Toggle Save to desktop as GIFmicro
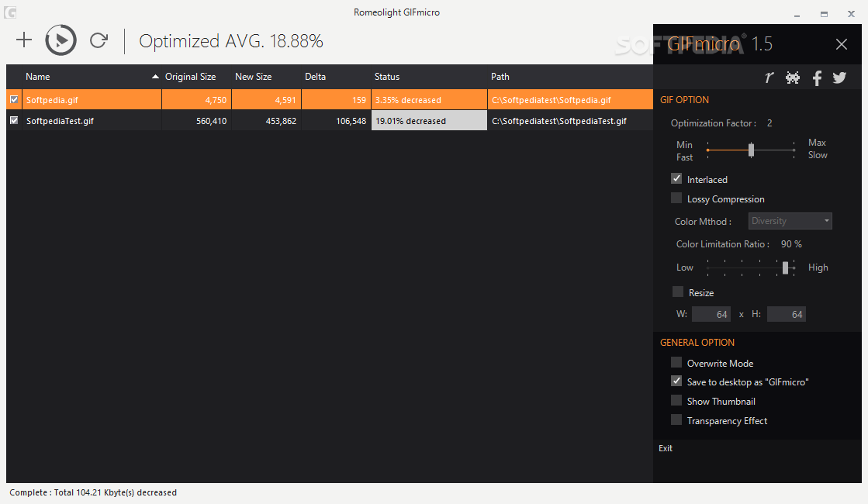 click(x=676, y=381)
